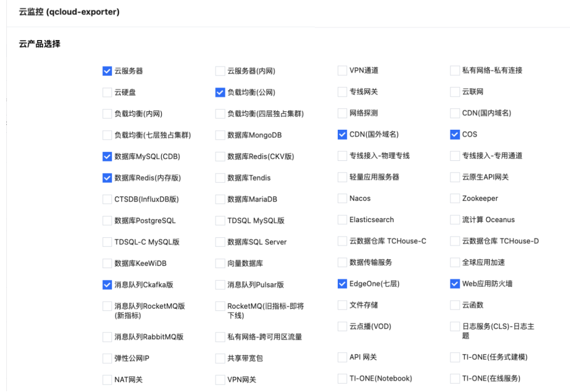Select the 数据库Tendis checkbox
The width and height of the screenshot is (570, 392).
pos(220,178)
